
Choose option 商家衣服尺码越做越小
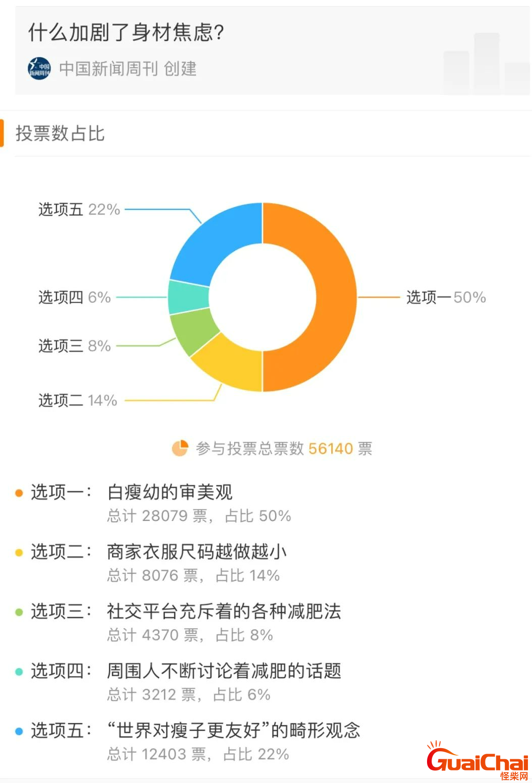197,552
